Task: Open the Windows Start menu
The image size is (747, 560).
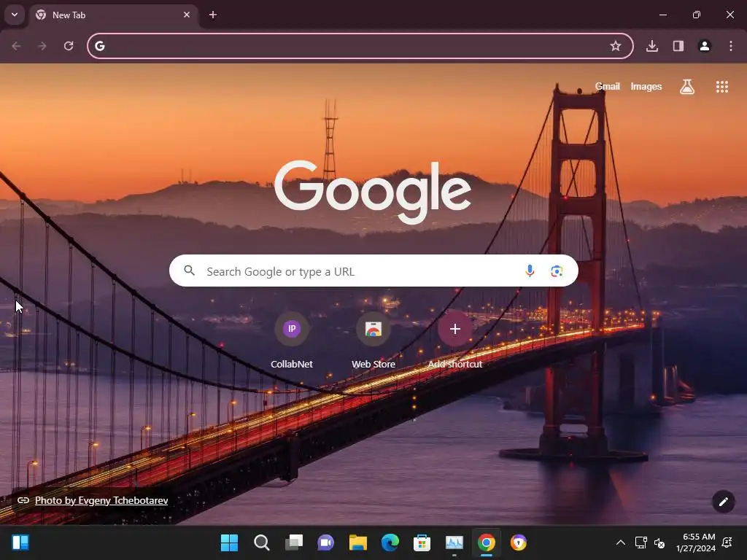Action: pyautogui.click(x=229, y=542)
